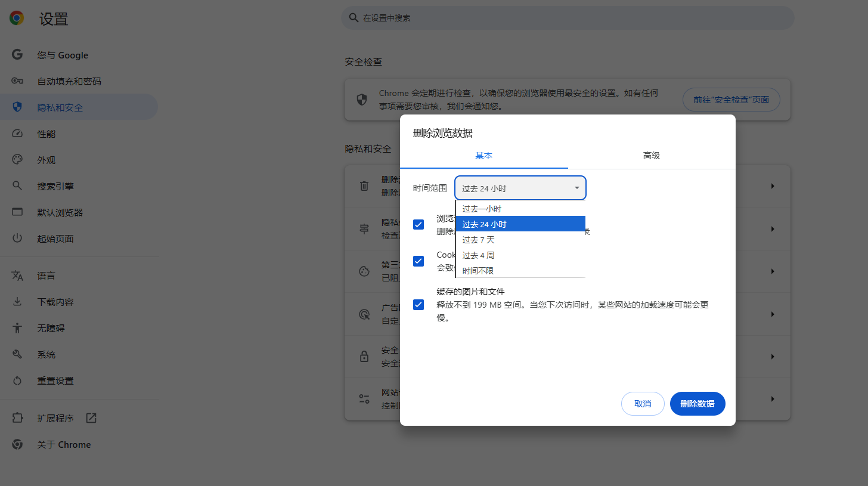Click the translate icon for 语言
The image size is (868, 486).
click(x=17, y=275)
